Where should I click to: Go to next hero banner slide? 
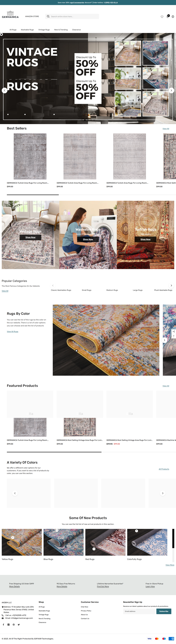[x=171, y=90]
